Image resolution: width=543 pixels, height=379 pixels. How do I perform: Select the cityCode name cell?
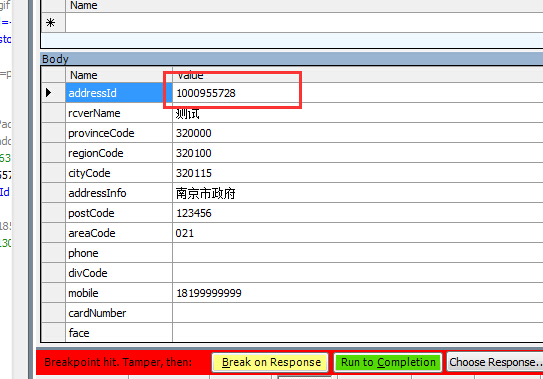[119, 173]
